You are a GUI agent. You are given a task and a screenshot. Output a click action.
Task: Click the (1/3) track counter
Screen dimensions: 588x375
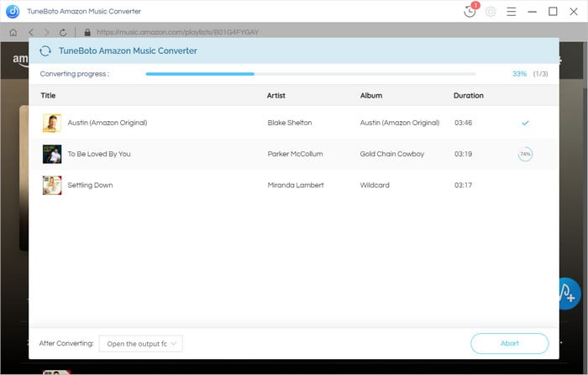click(x=540, y=74)
